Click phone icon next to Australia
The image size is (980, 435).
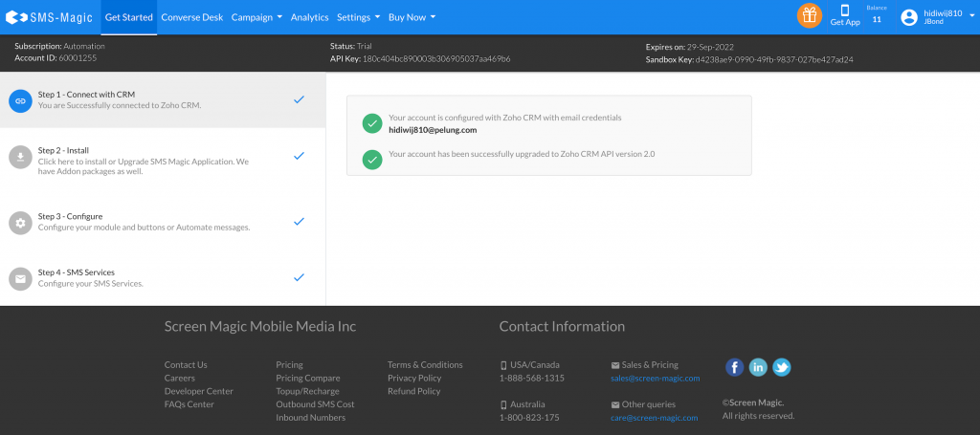pyautogui.click(x=503, y=404)
